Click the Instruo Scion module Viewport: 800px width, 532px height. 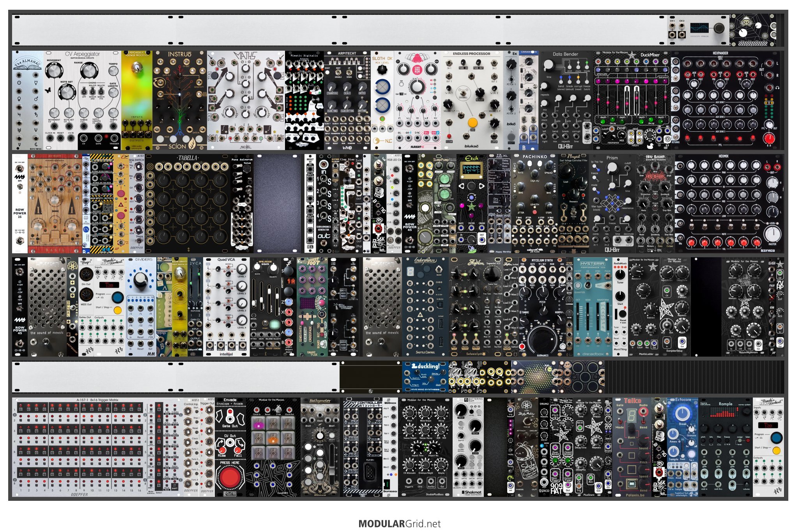[180, 100]
